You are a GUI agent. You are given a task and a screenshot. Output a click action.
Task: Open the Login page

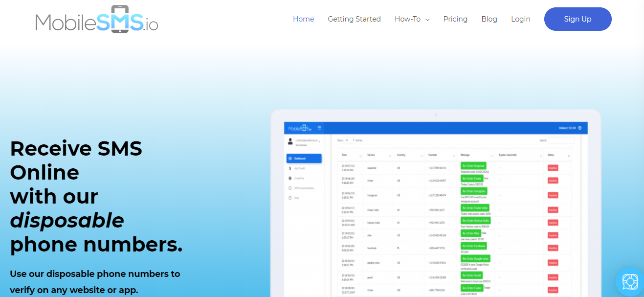coord(521,19)
